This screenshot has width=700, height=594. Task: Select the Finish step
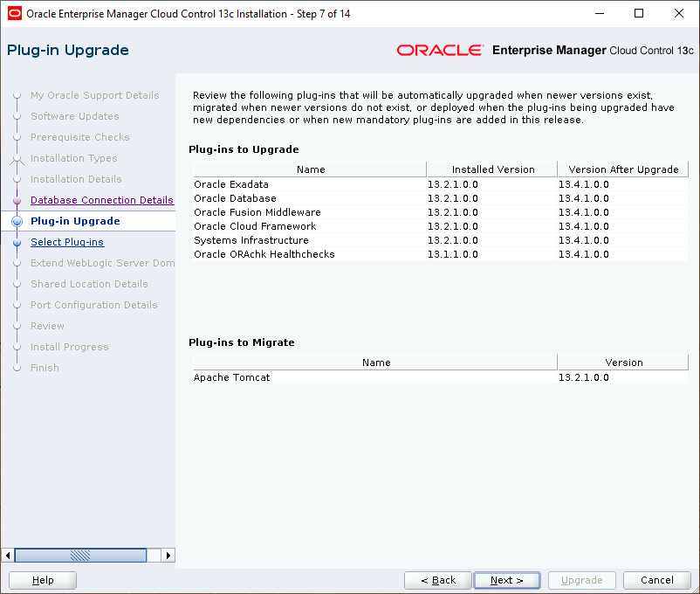click(45, 368)
